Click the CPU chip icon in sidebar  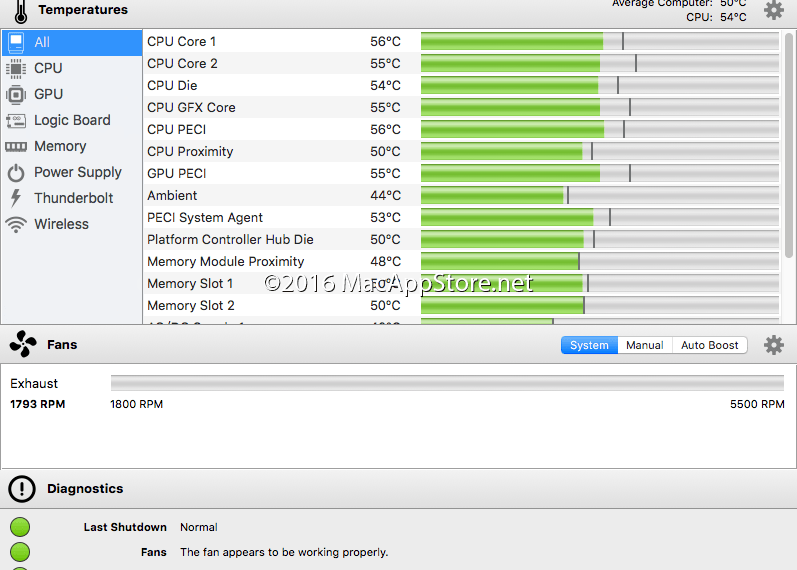click(16, 68)
